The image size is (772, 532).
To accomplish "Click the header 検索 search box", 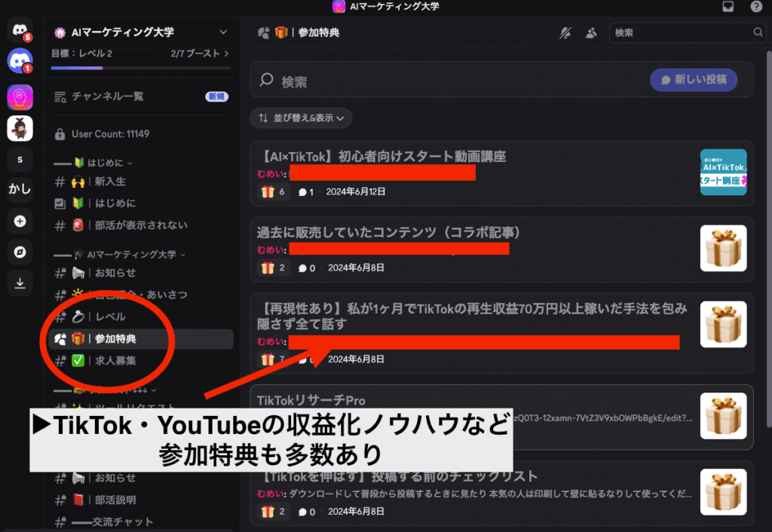I will click(x=687, y=33).
